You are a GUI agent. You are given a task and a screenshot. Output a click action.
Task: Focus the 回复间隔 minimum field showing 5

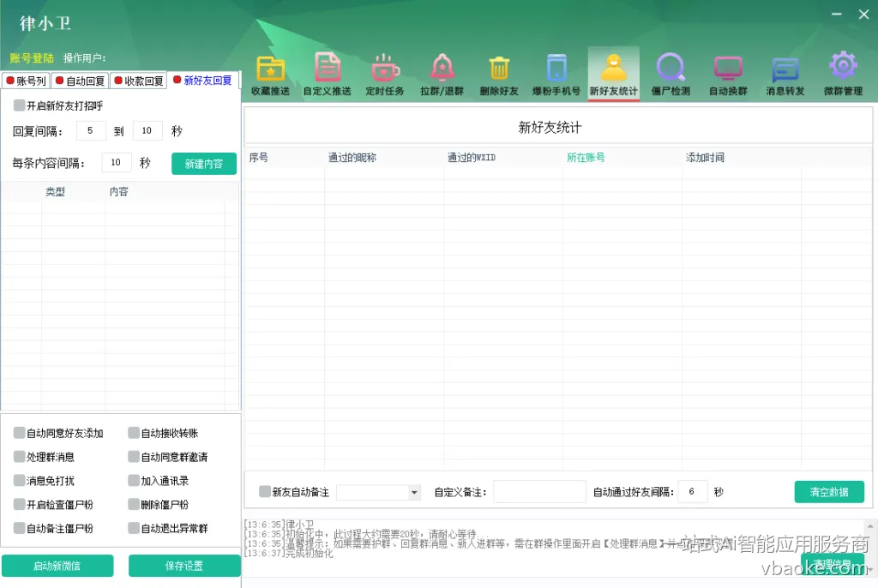[x=91, y=130]
